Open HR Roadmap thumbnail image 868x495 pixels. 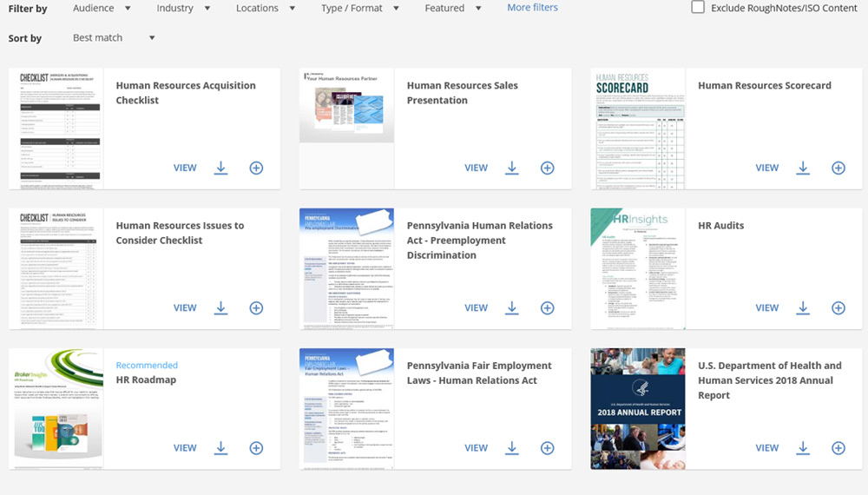[56, 409]
